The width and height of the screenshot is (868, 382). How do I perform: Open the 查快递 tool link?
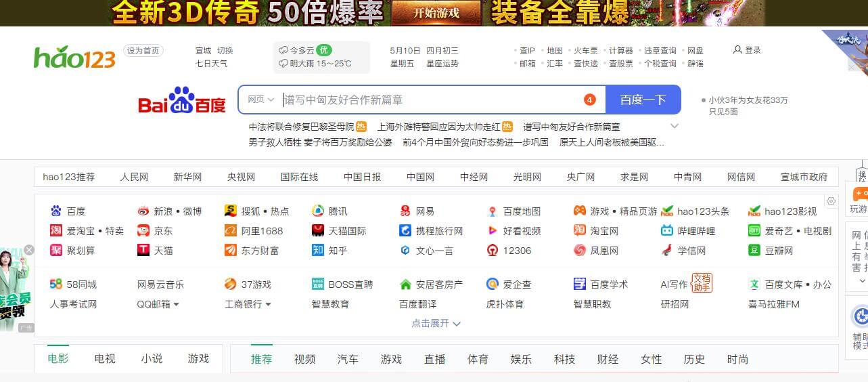586,64
